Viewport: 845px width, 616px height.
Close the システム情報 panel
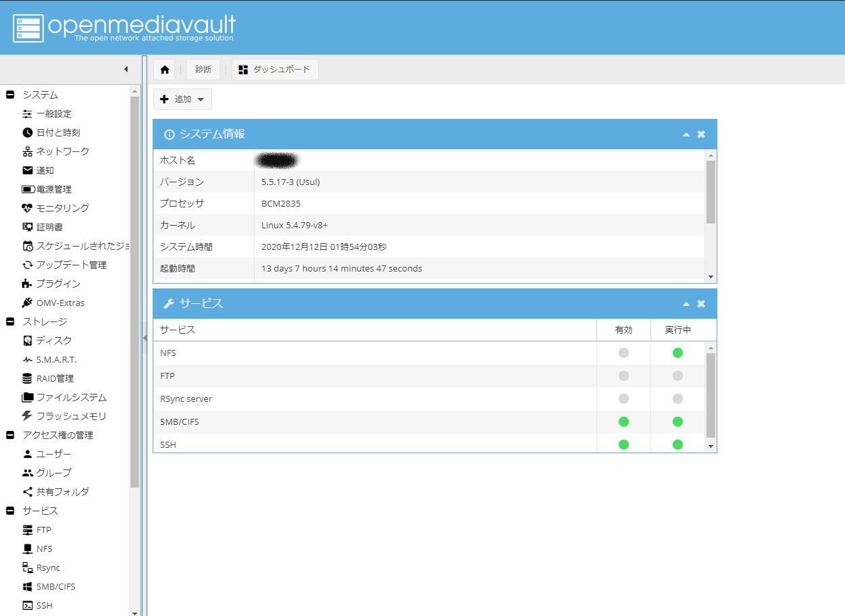701,134
